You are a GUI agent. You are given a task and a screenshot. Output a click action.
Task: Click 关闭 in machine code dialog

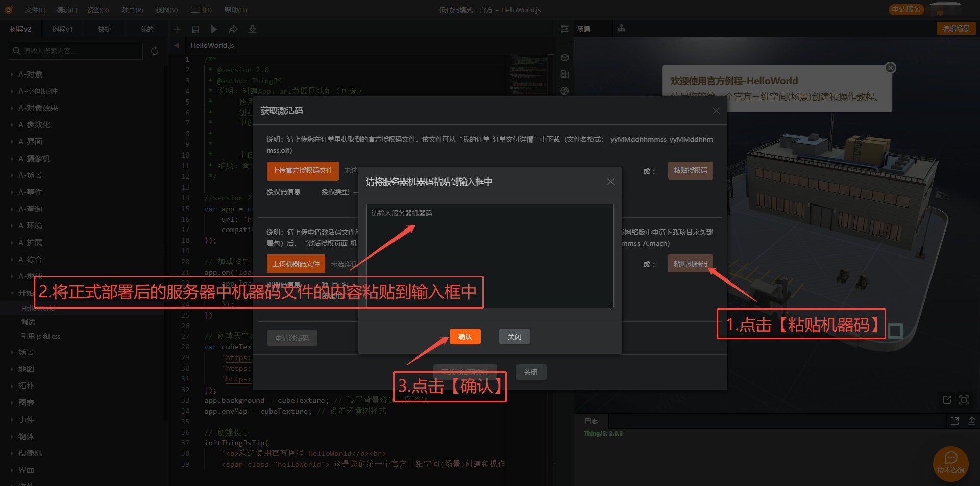(x=514, y=337)
